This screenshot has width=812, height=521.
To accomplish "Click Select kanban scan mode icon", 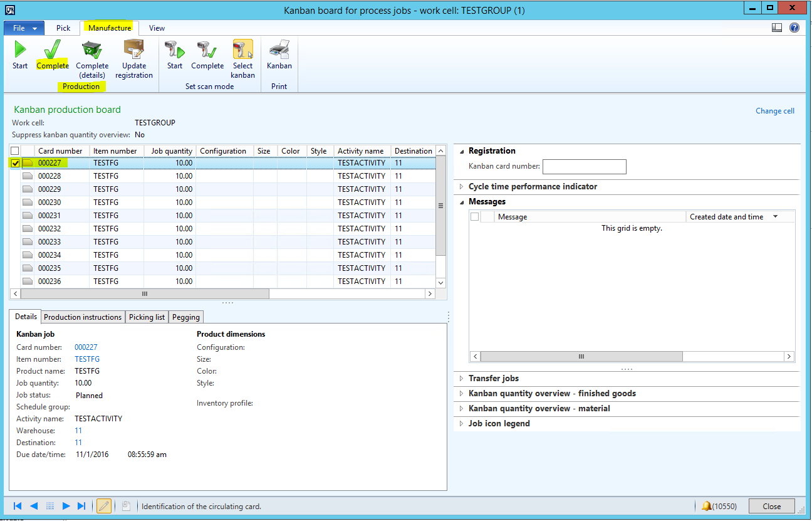I will pyautogui.click(x=242, y=50).
